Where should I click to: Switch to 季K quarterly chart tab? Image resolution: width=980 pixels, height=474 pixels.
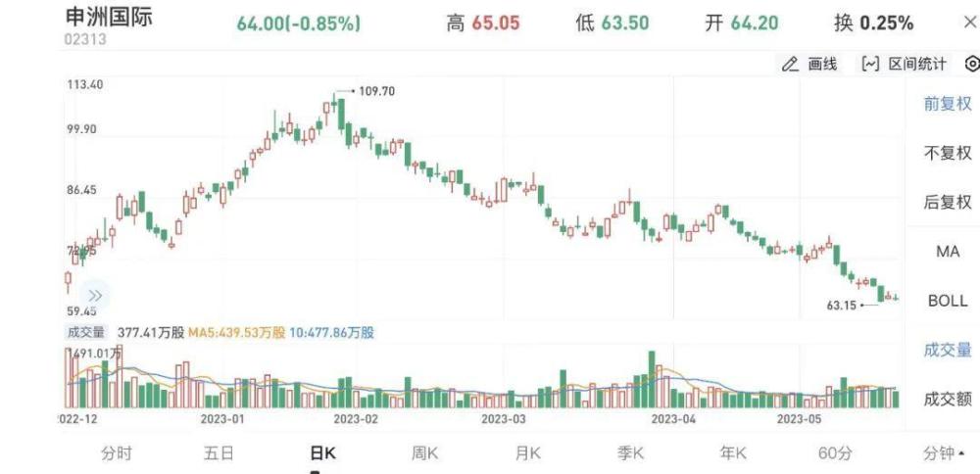(630, 454)
